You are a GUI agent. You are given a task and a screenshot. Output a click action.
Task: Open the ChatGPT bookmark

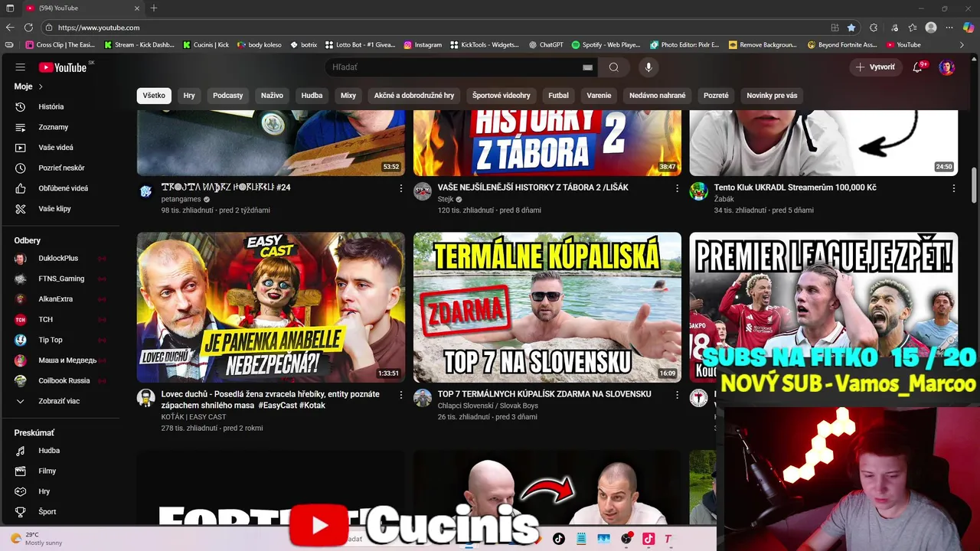pos(546,45)
